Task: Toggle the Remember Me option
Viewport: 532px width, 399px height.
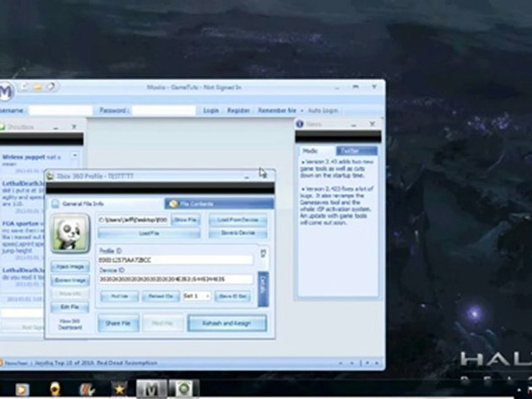Action: (277, 111)
